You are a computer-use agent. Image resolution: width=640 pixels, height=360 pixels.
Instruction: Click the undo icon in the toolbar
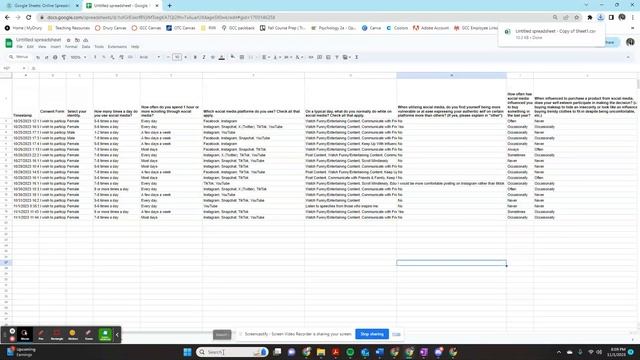(x=38, y=57)
